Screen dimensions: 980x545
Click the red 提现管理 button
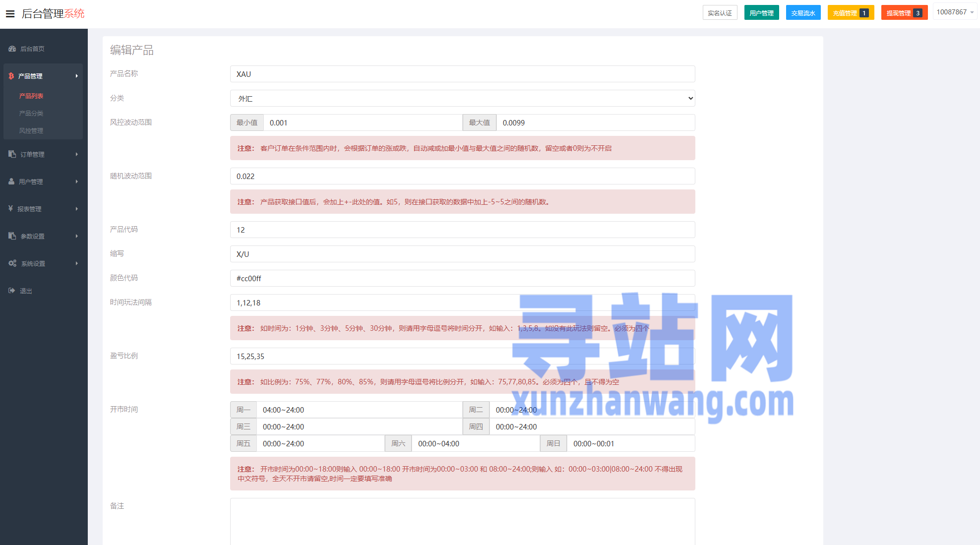coord(904,13)
